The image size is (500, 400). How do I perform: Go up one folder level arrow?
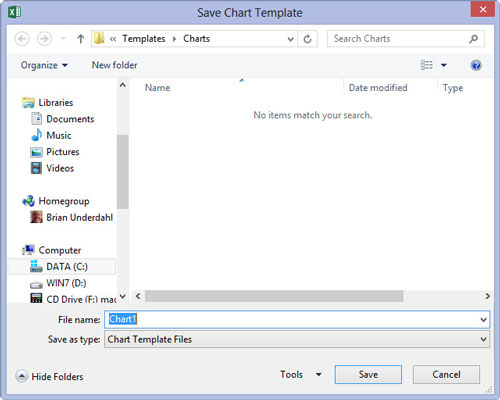(x=80, y=39)
